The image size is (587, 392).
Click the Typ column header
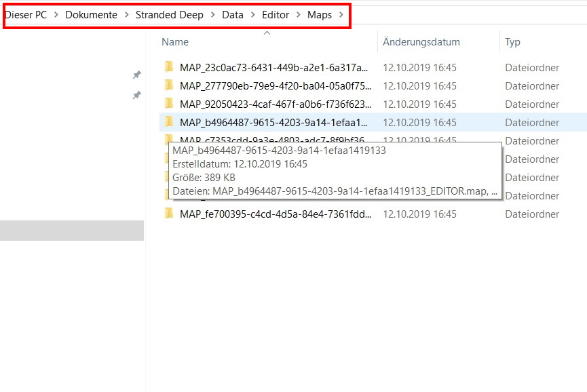tap(512, 42)
